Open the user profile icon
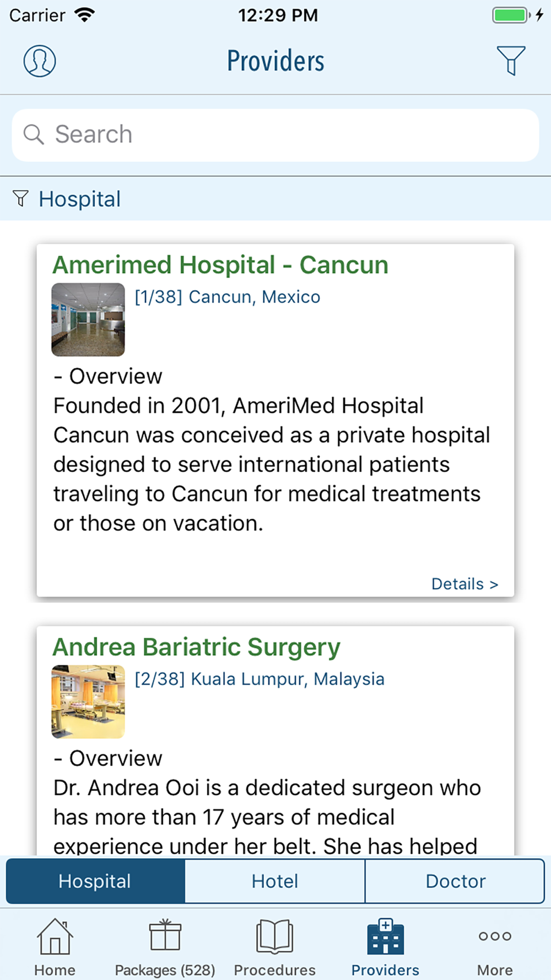The image size is (551, 980). tap(40, 61)
